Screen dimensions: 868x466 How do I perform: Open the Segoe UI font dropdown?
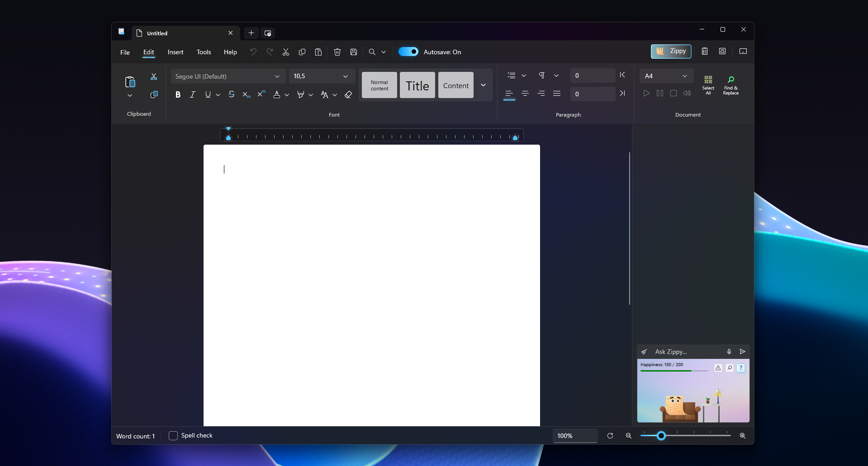click(x=227, y=76)
